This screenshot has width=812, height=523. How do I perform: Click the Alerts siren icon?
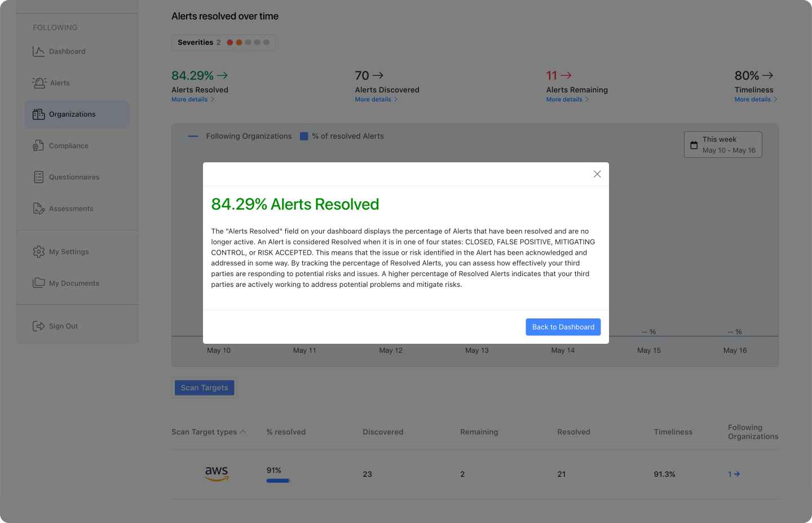tap(39, 83)
